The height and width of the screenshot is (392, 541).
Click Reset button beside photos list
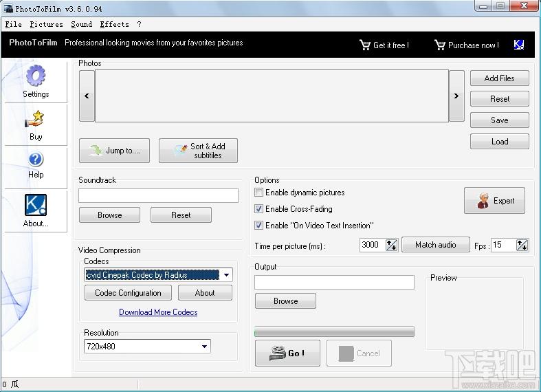(x=499, y=99)
